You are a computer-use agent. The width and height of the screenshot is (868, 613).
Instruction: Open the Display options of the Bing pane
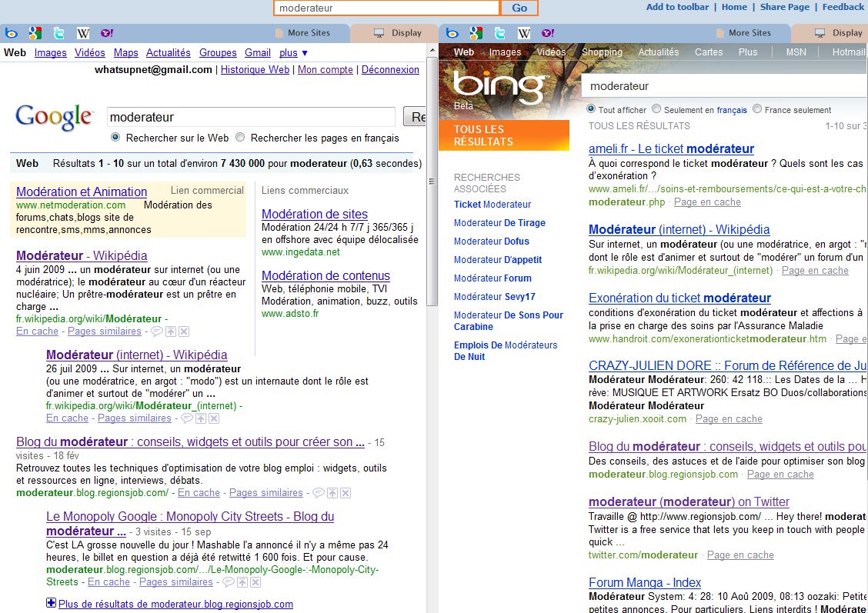838,33
